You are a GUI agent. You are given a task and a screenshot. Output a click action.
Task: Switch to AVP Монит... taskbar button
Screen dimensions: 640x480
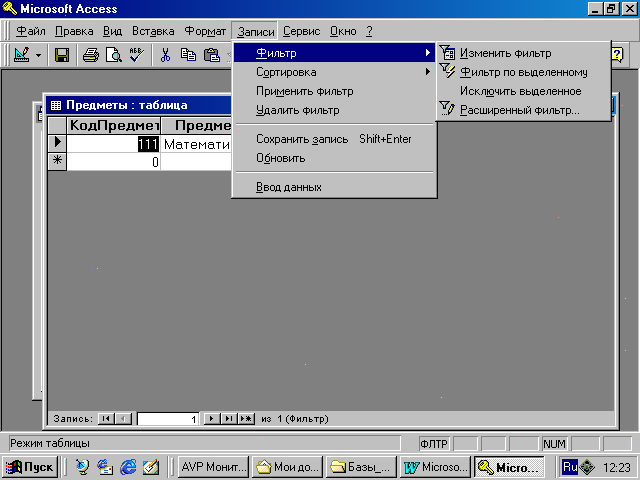[x=213, y=467]
